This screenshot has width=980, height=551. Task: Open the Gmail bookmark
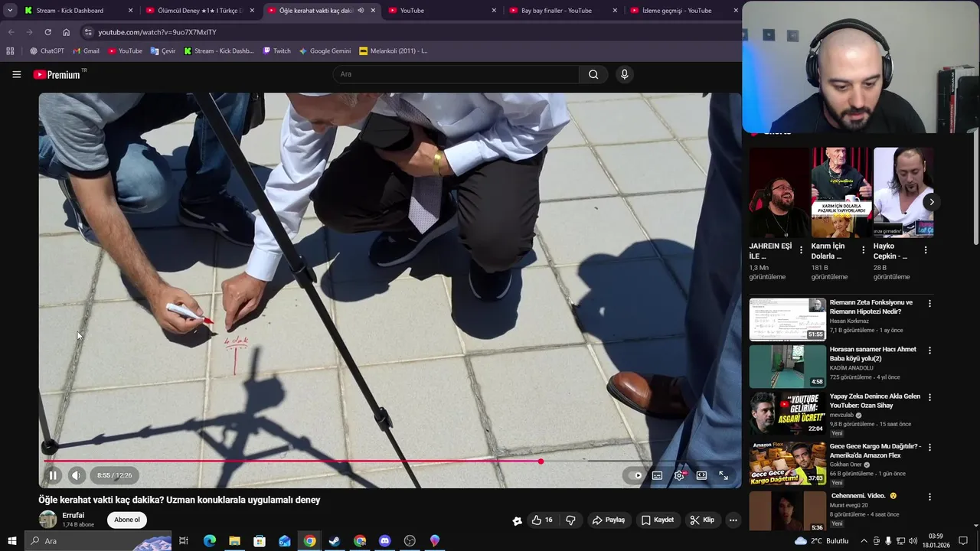pos(86,51)
